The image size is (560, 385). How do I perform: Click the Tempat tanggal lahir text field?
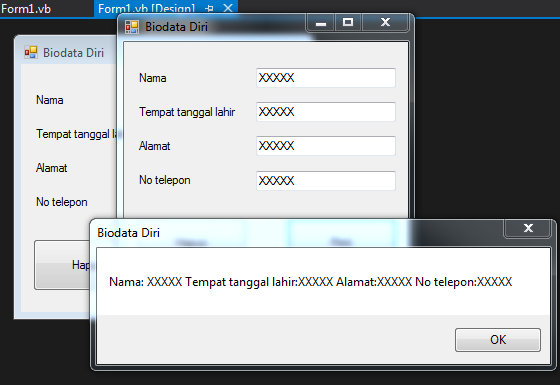tap(326, 112)
